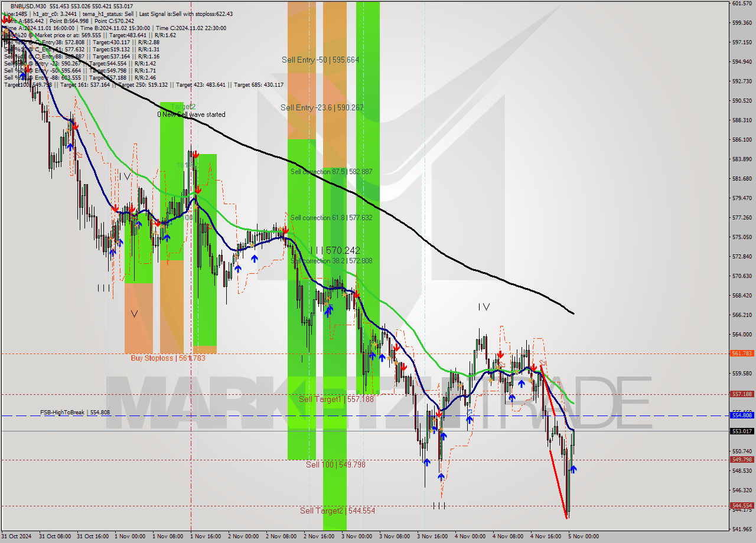Viewport: 756px width, 543px height.
Task: Click the 'I V' wave label above the 4 Nov candles
Action: pyautogui.click(x=484, y=306)
